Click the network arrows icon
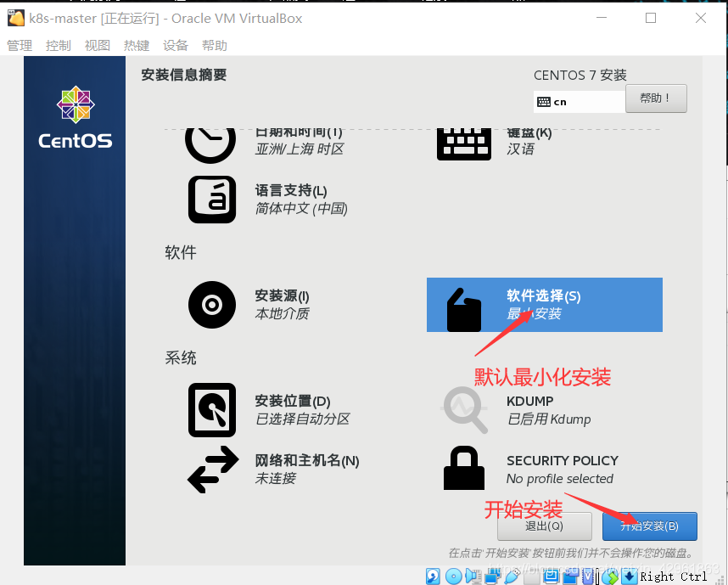 coord(213,470)
